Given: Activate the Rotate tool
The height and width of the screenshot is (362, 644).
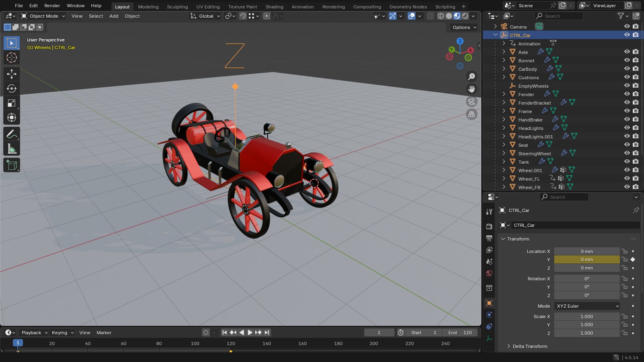Looking at the screenshot, I should 12,88.
